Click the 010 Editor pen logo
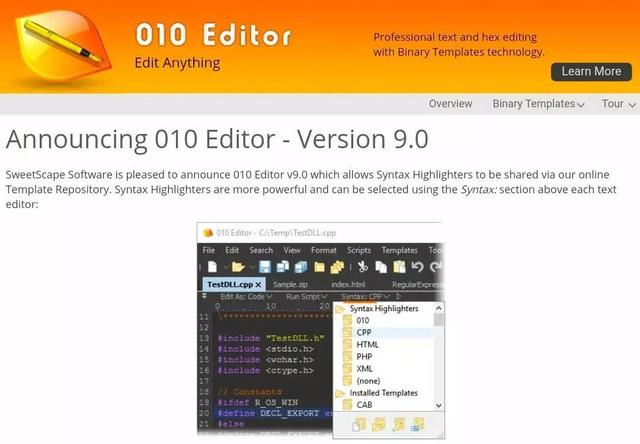Screen dimensions: 640x444 tap(63, 45)
